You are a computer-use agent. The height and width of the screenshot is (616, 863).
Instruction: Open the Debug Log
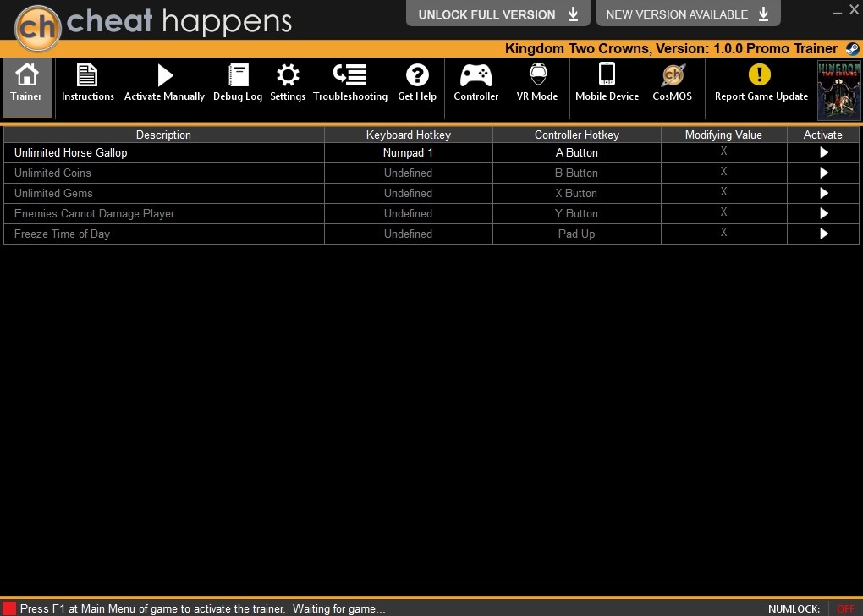pyautogui.click(x=238, y=83)
